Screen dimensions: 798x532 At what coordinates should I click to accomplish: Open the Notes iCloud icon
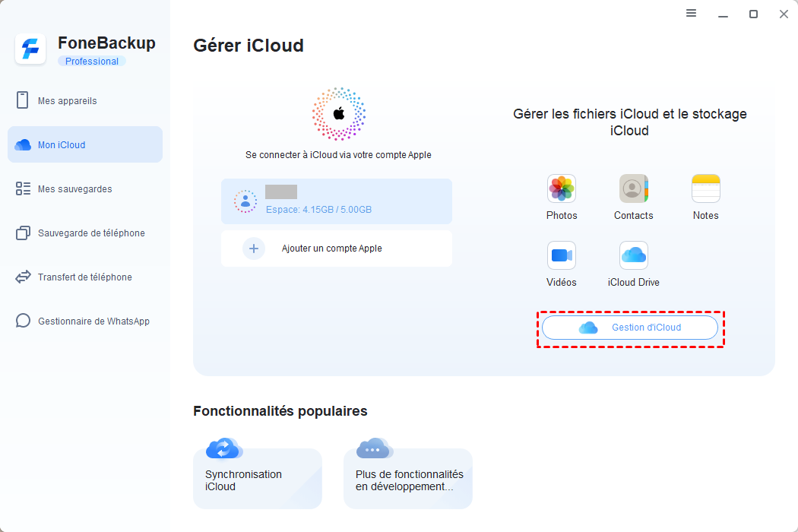(x=705, y=189)
